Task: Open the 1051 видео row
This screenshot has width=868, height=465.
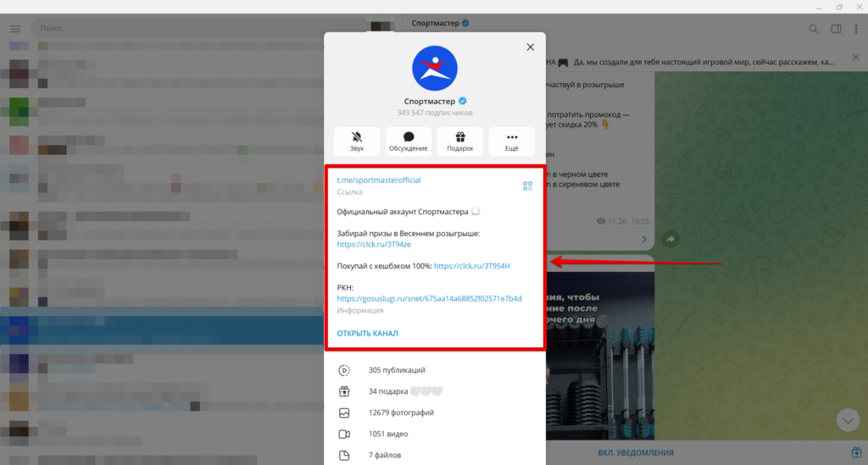Action: (x=435, y=434)
